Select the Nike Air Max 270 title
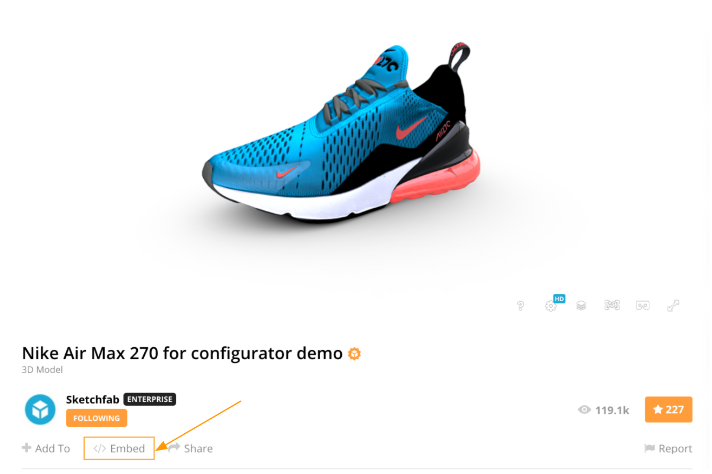Screen dimensions: 712x474 (182, 353)
